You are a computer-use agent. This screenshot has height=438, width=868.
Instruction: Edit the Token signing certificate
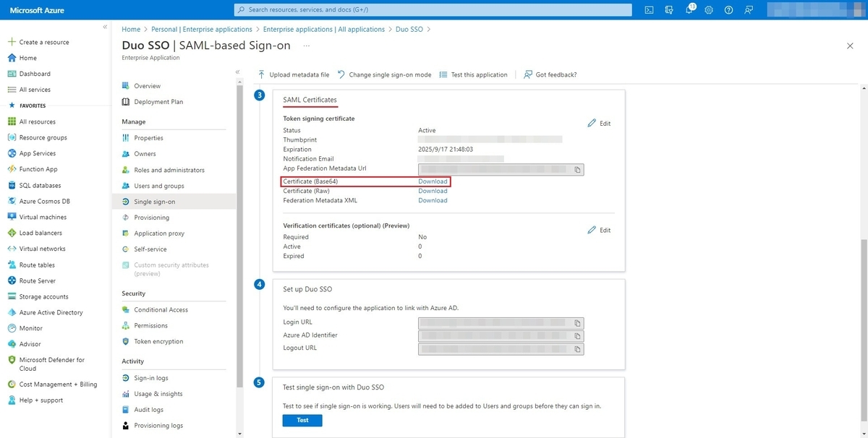(599, 123)
